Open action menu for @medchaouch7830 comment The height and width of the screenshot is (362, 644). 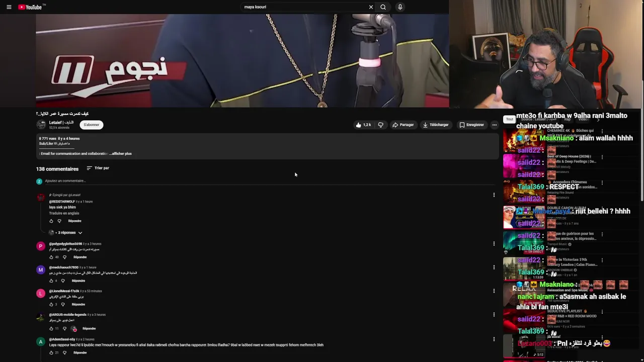[x=494, y=267]
